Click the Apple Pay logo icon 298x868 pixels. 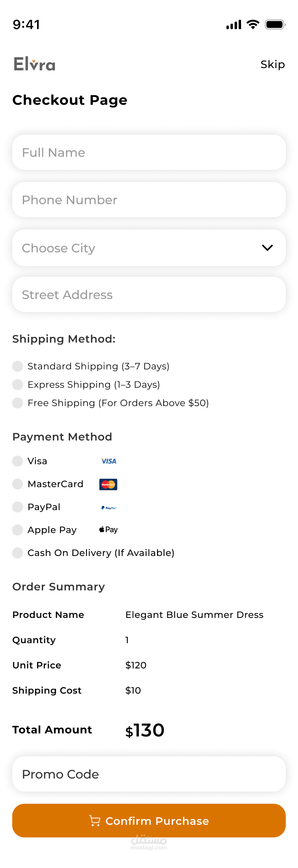[x=109, y=530]
